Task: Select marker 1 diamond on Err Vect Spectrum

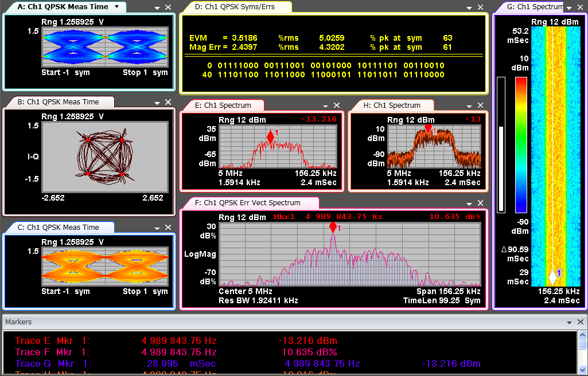Action: click(333, 228)
